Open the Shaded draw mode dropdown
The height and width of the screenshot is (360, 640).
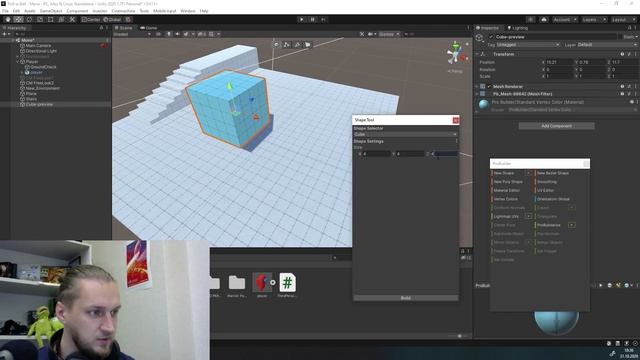pyautogui.click(x=132, y=34)
